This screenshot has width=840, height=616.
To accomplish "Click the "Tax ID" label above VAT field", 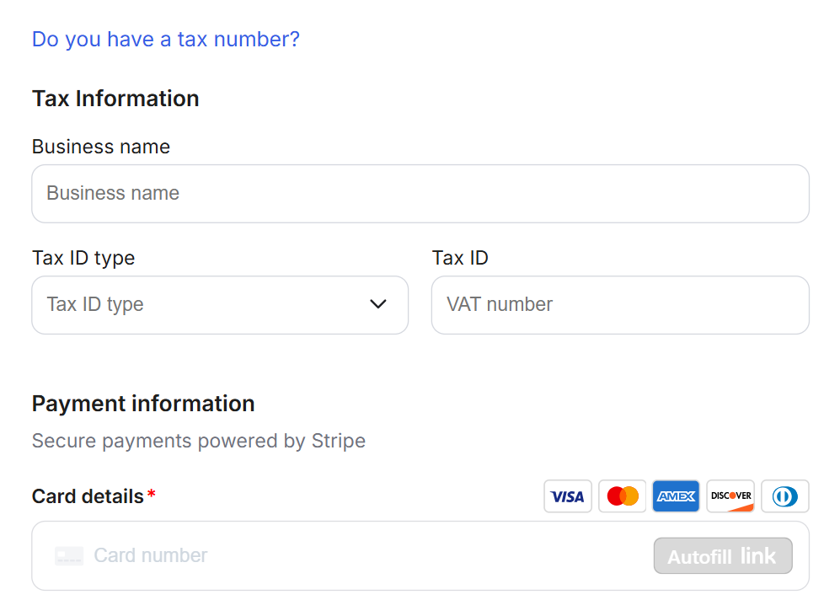I will coord(460,258).
